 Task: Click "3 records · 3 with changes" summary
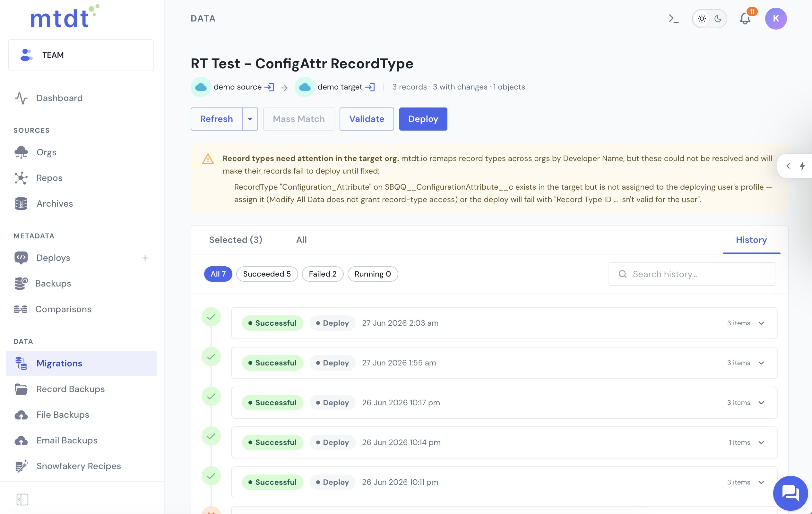(x=439, y=87)
